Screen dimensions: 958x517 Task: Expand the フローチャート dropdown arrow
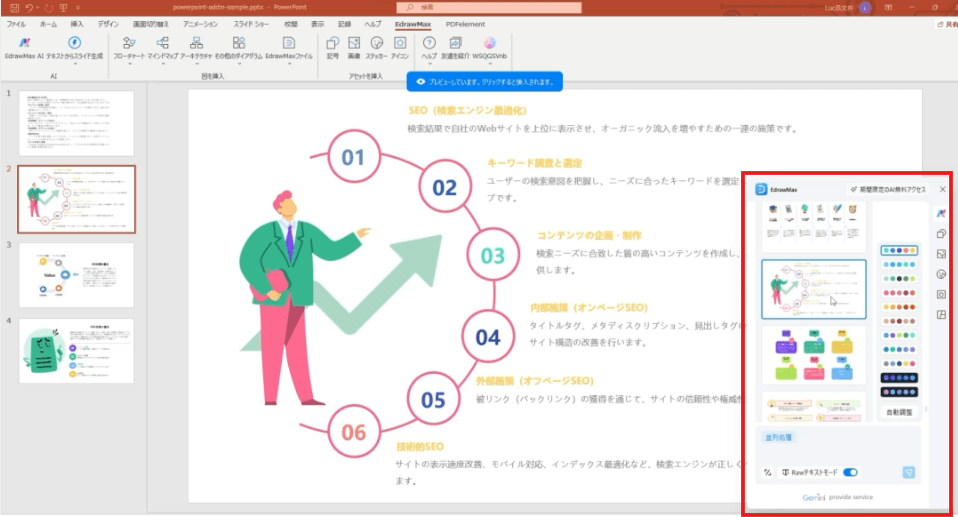pyautogui.click(x=129, y=64)
